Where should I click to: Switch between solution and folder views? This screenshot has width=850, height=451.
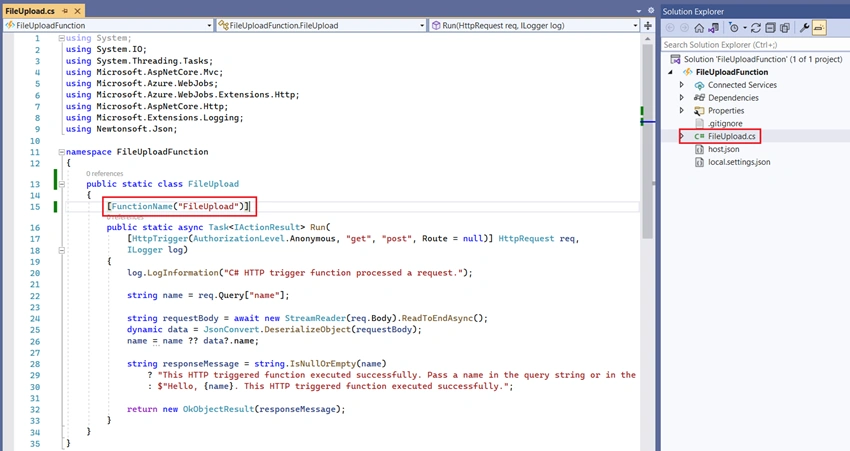(714, 28)
